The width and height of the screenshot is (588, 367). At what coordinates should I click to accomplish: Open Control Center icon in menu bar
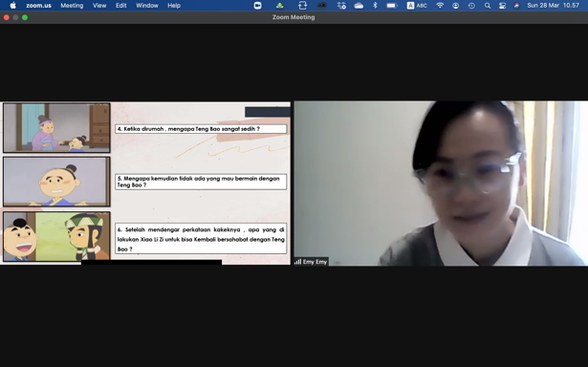502,6
